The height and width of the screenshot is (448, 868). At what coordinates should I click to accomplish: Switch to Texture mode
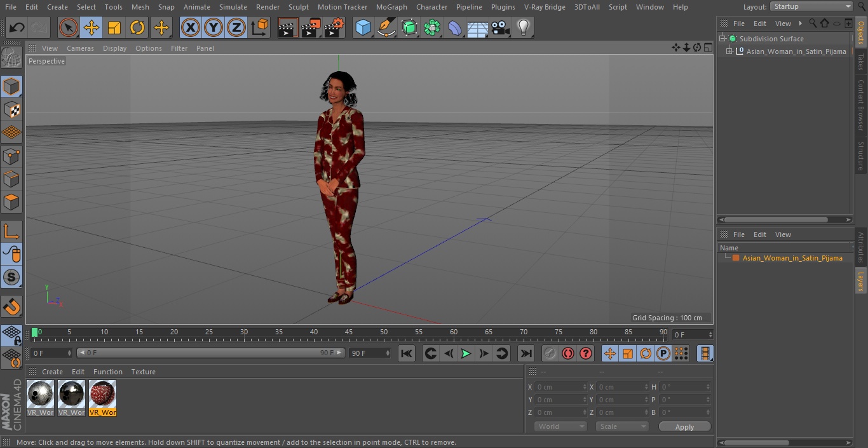point(11,109)
